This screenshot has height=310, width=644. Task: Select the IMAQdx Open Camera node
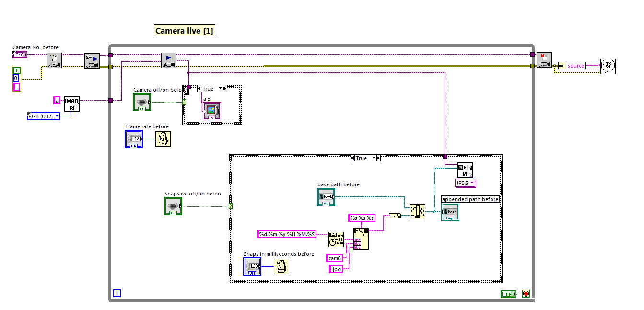(54, 61)
